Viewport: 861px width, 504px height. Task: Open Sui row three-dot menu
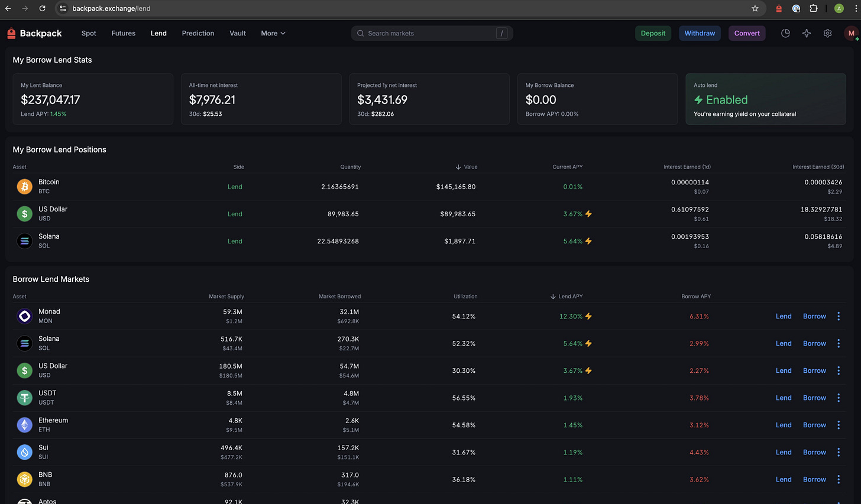click(x=839, y=452)
